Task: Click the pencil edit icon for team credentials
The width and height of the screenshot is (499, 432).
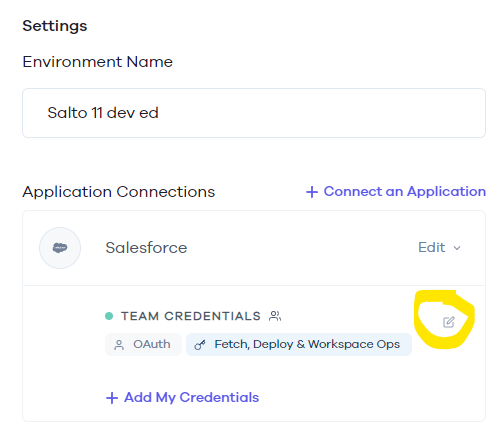Action: point(448,322)
